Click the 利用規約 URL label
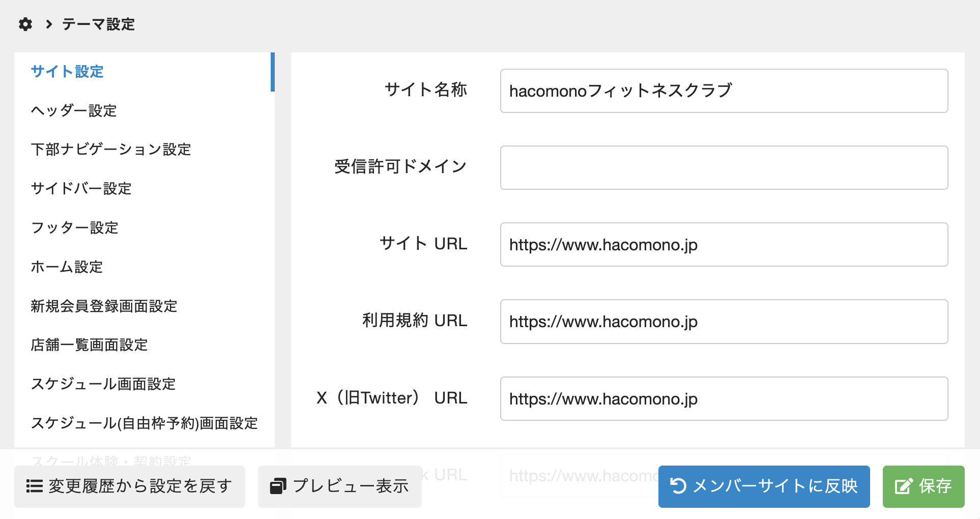The image size is (980, 519). pyautogui.click(x=415, y=321)
